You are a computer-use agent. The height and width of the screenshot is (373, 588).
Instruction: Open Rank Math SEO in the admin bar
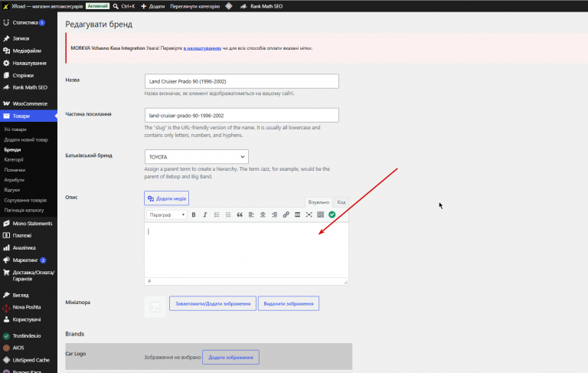[x=261, y=6]
